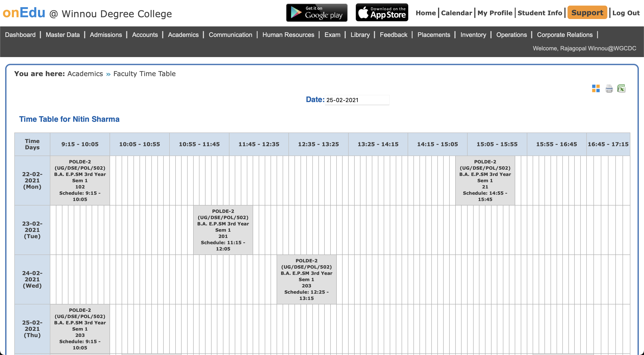The image size is (644, 355).
Task: Open the Library menu
Action: [x=360, y=35]
